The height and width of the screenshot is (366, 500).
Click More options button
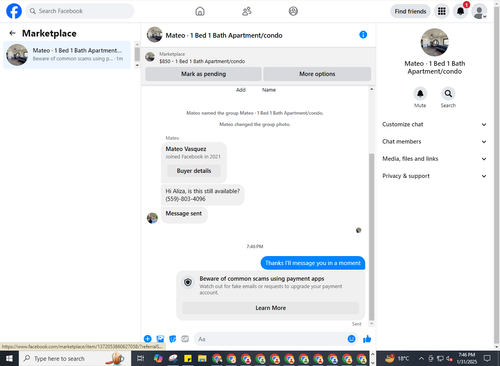pos(317,74)
